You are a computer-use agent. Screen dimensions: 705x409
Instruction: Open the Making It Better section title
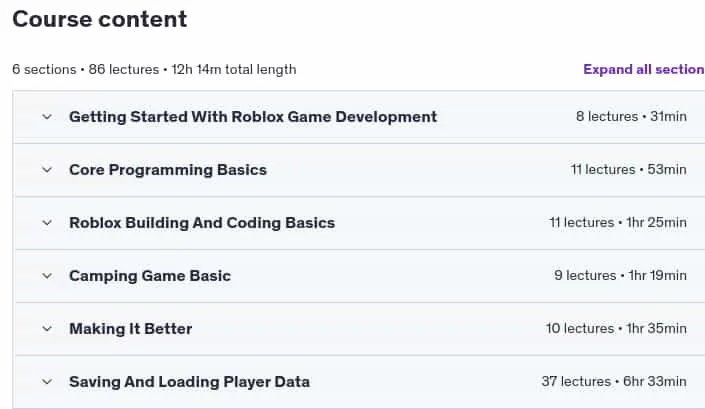(130, 329)
